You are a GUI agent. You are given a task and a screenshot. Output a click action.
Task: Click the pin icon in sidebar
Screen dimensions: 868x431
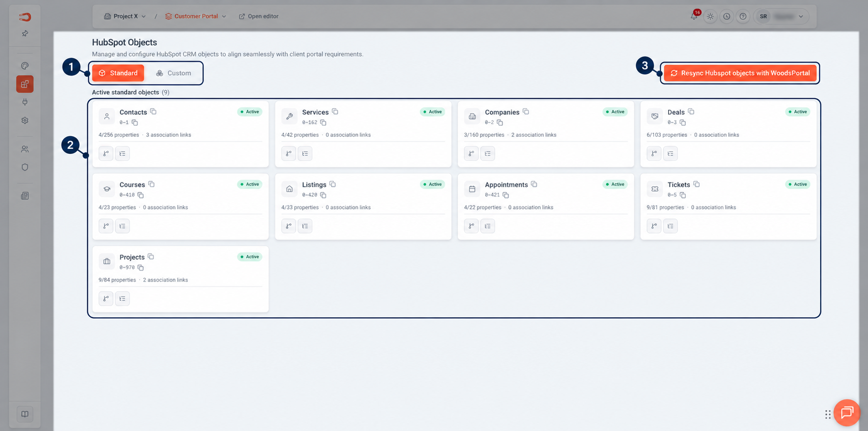(25, 33)
